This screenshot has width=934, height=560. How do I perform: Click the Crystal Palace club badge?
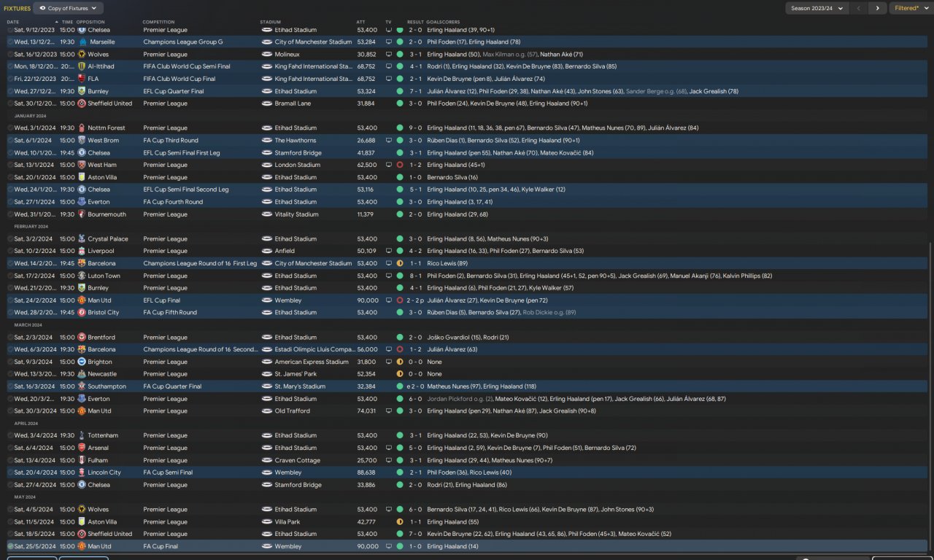82,239
